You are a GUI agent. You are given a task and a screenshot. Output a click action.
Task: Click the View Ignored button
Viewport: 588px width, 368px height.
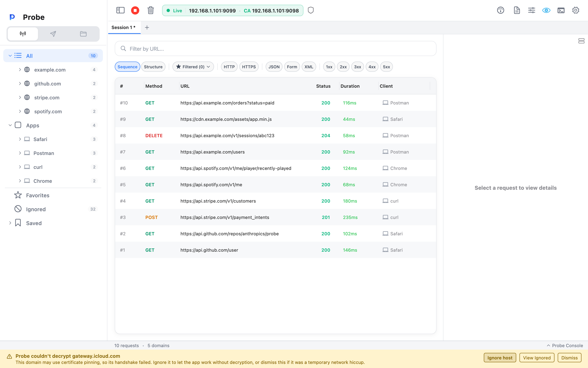(537, 358)
